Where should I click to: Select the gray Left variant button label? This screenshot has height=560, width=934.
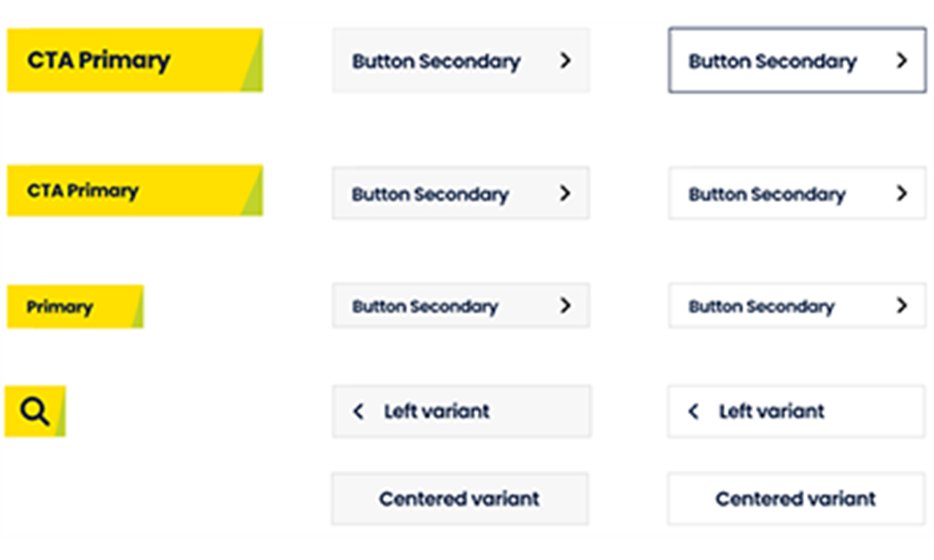(437, 411)
